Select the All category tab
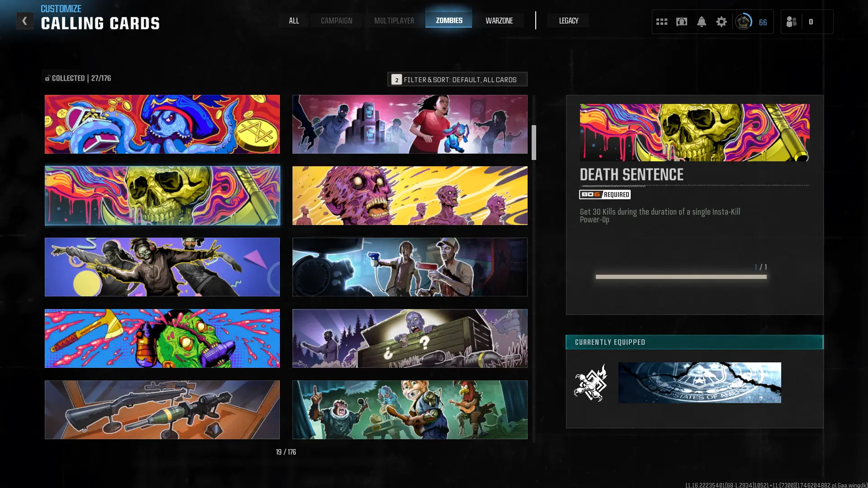 (294, 21)
